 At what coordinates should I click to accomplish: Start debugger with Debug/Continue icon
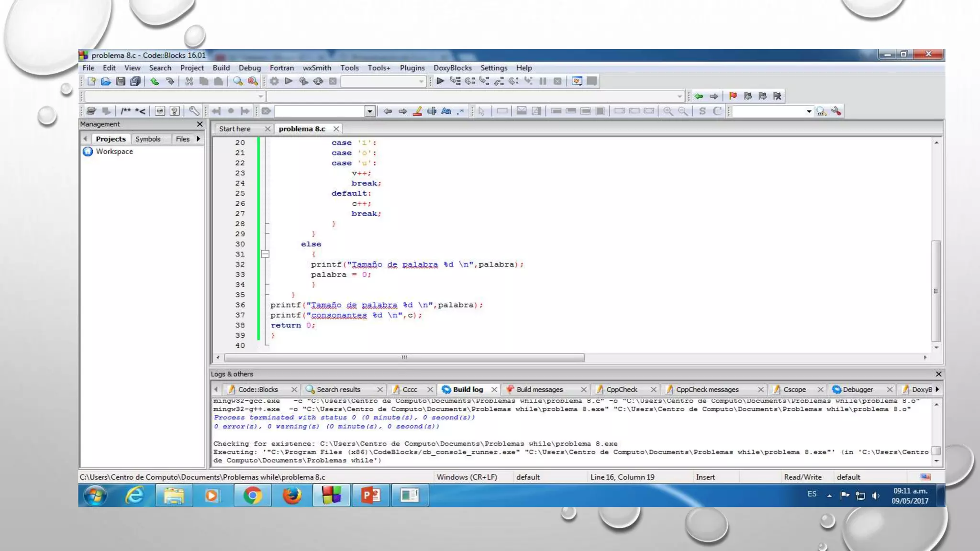pyautogui.click(x=440, y=81)
